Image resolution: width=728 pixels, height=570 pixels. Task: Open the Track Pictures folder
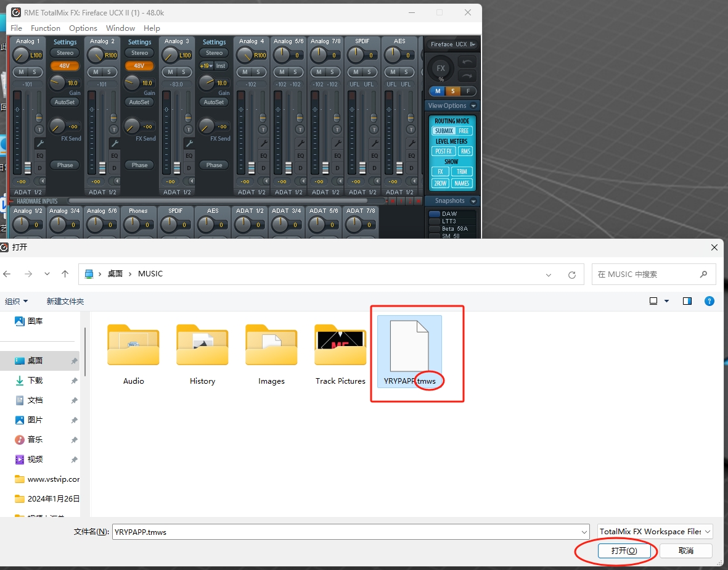[x=340, y=355]
